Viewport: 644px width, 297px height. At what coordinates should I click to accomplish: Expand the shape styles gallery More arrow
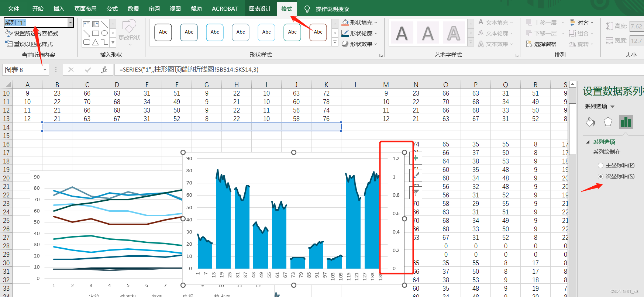[x=335, y=42]
